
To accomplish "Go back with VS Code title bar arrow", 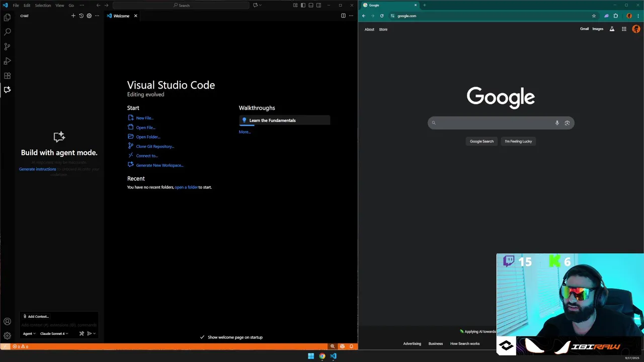I will coord(98,5).
